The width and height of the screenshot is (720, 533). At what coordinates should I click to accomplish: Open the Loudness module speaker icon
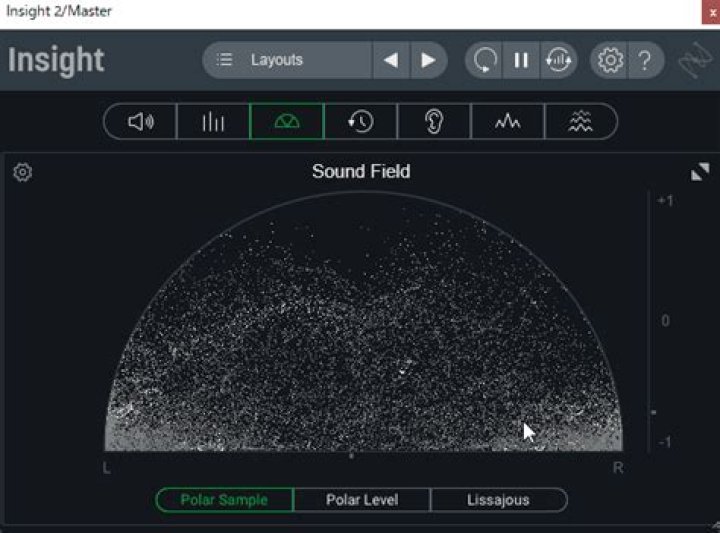[x=141, y=122]
